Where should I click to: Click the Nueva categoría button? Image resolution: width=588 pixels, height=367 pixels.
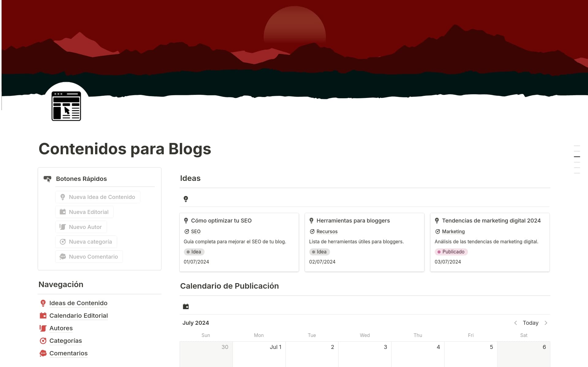[x=86, y=242]
